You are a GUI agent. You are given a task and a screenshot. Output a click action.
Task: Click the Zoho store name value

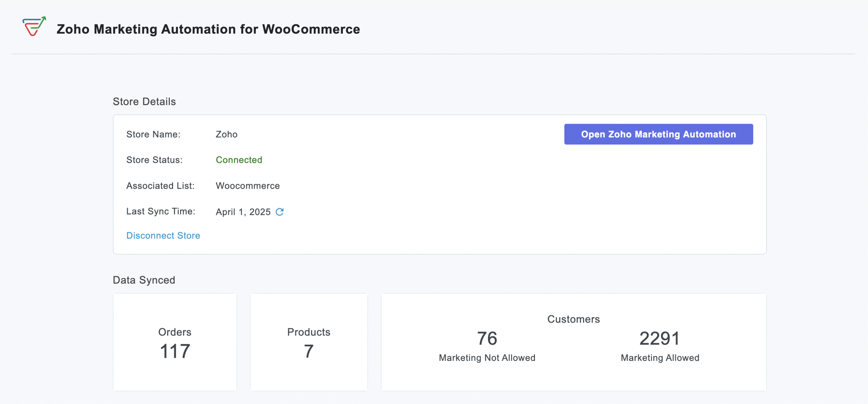point(226,134)
